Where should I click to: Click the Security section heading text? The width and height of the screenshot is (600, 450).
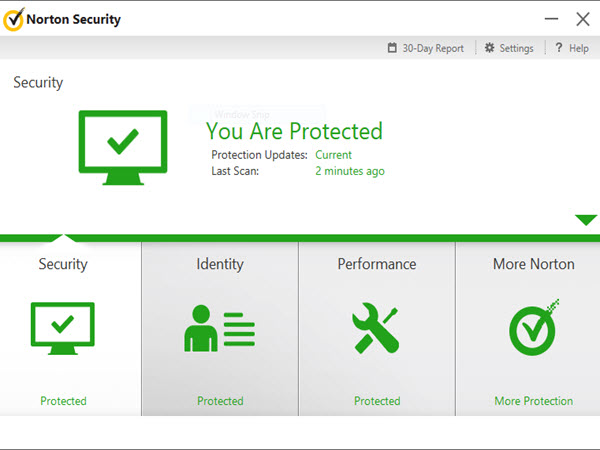pos(38,83)
